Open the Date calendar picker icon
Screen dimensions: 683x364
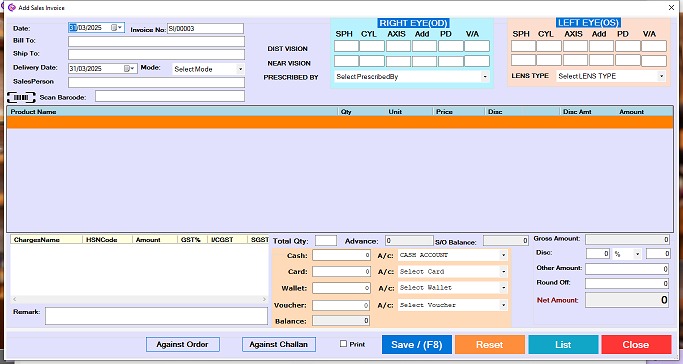click(116, 27)
